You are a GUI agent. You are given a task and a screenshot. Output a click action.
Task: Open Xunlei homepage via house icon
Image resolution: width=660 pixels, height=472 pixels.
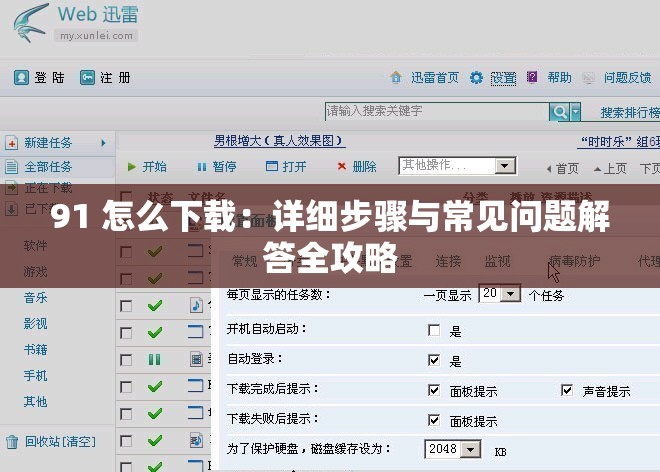pos(396,77)
